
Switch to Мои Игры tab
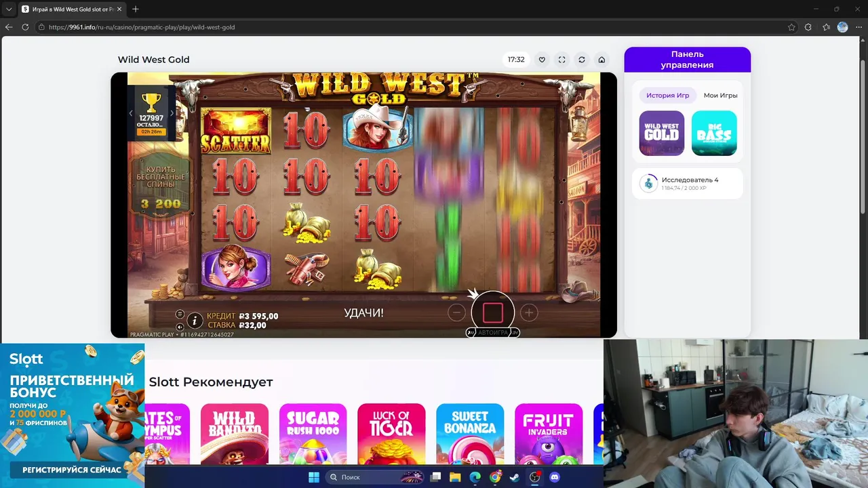pyautogui.click(x=720, y=96)
